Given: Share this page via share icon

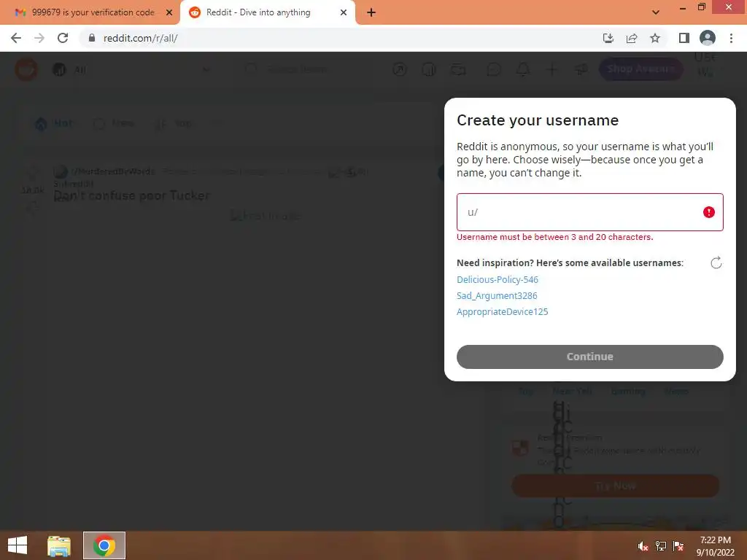Looking at the screenshot, I should [x=631, y=38].
